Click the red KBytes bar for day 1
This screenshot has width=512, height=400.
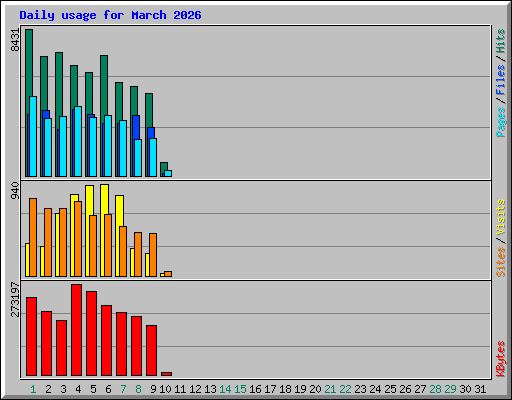[x=31, y=337]
